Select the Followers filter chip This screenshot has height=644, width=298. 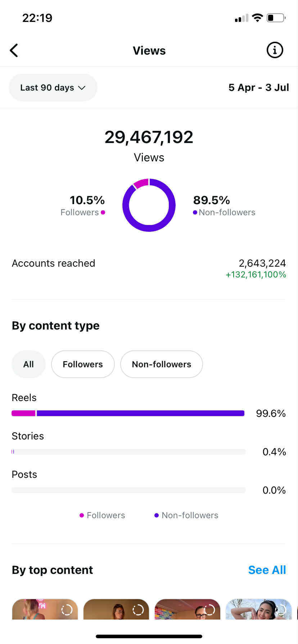click(x=83, y=364)
